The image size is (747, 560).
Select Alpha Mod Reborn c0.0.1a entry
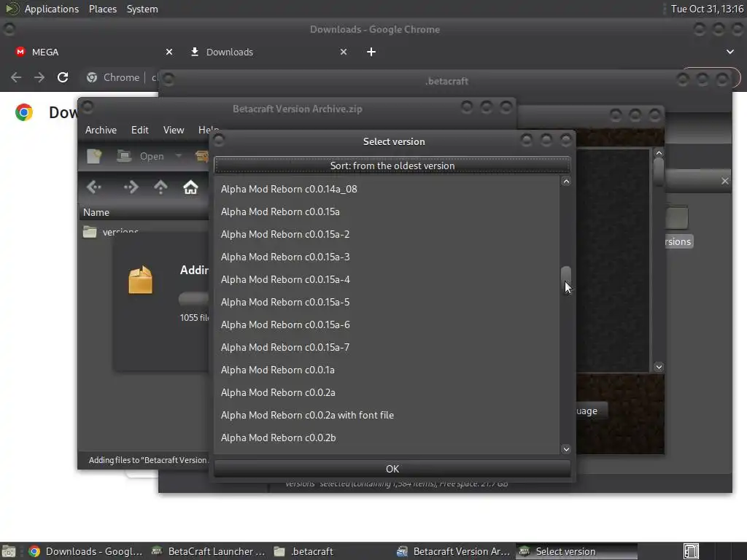pos(387,370)
